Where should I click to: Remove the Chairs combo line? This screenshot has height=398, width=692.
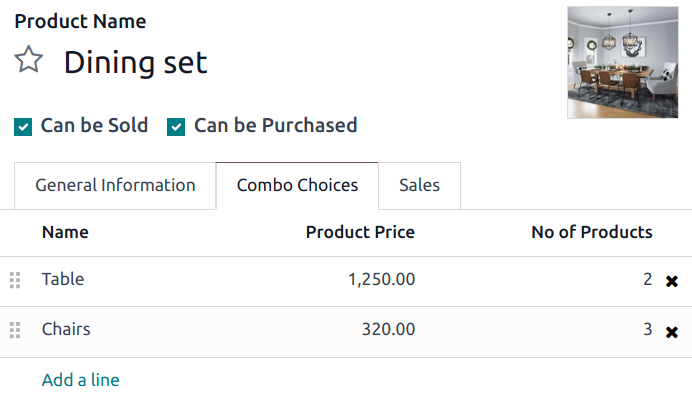point(672,332)
